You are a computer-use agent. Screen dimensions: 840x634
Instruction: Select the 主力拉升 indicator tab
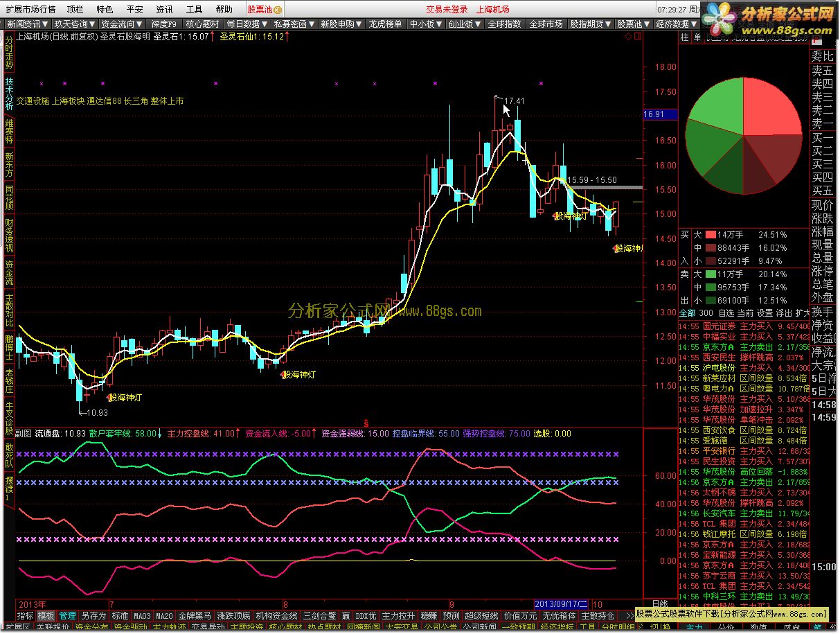(399, 615)
